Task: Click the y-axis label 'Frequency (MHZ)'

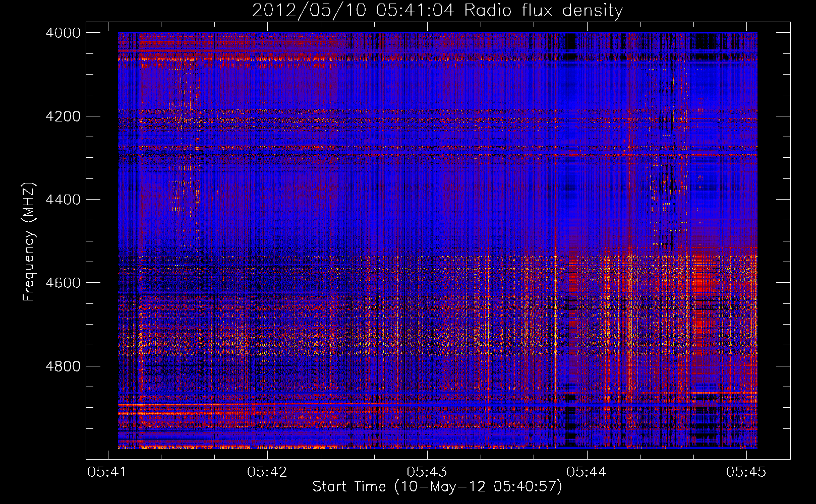Action: point(29,242)
